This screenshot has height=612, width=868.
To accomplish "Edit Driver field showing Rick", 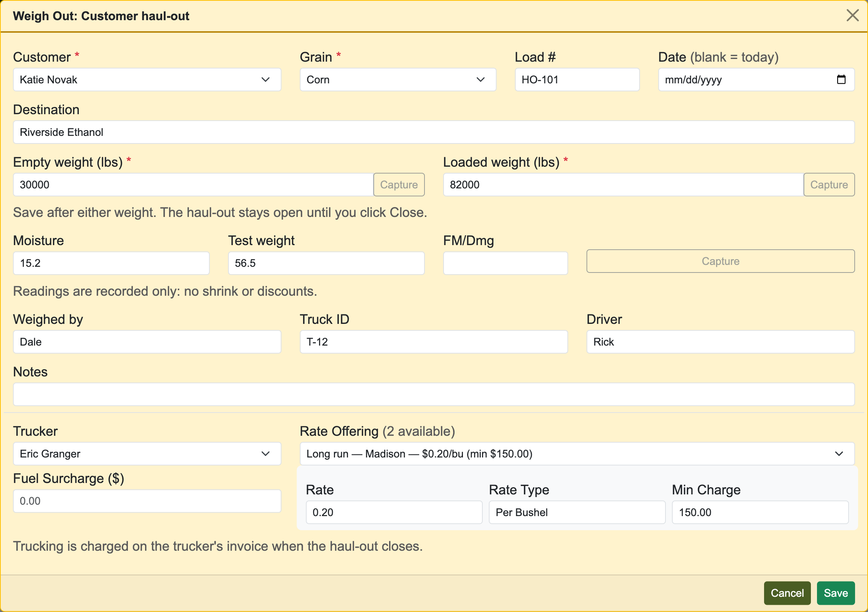I will pyautogui.click(x=720, y=342).
